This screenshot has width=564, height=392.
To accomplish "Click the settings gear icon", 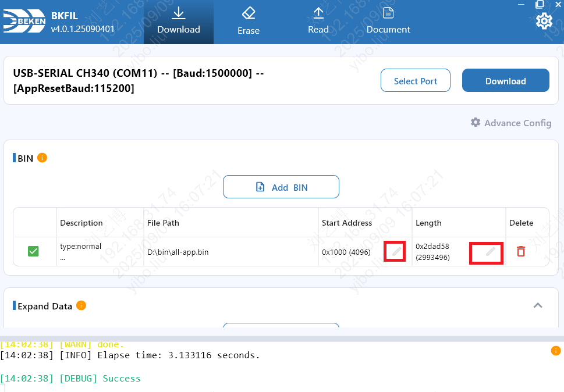I will (x=544, y=22).
